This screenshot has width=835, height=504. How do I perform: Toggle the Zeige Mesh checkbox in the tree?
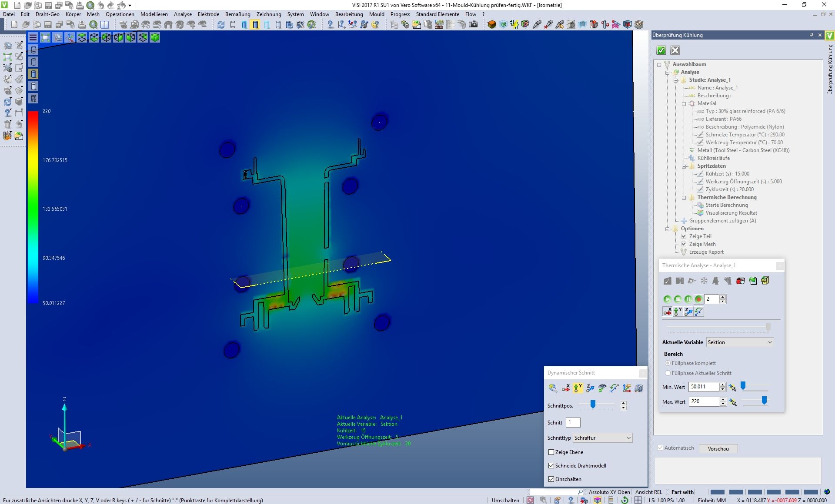(684, 244)
